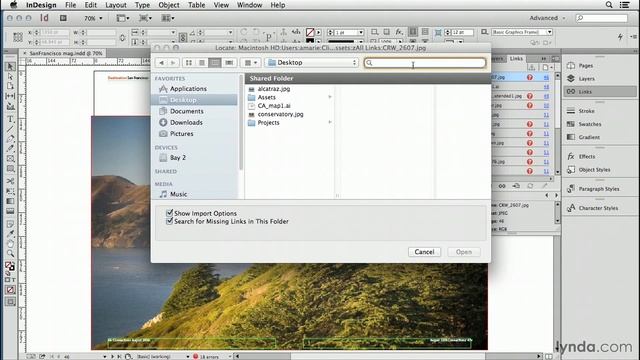Viewport: 640px width, 360px height.
Task: Click the search field in the dialog
Action: pyautogui.click(x=425, y=63)
